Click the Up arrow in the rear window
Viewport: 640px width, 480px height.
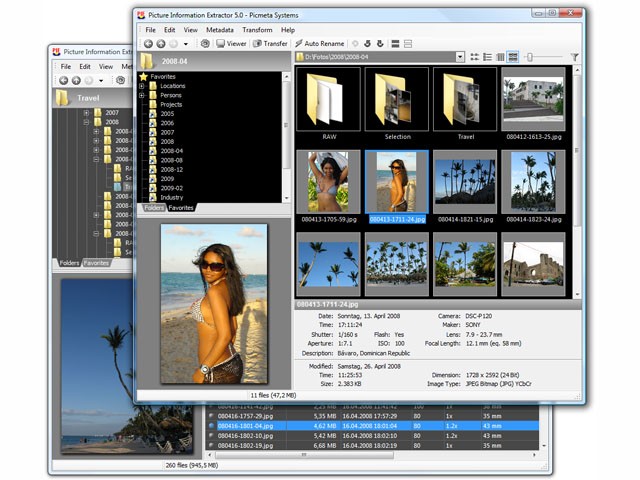tap(76, 80)
